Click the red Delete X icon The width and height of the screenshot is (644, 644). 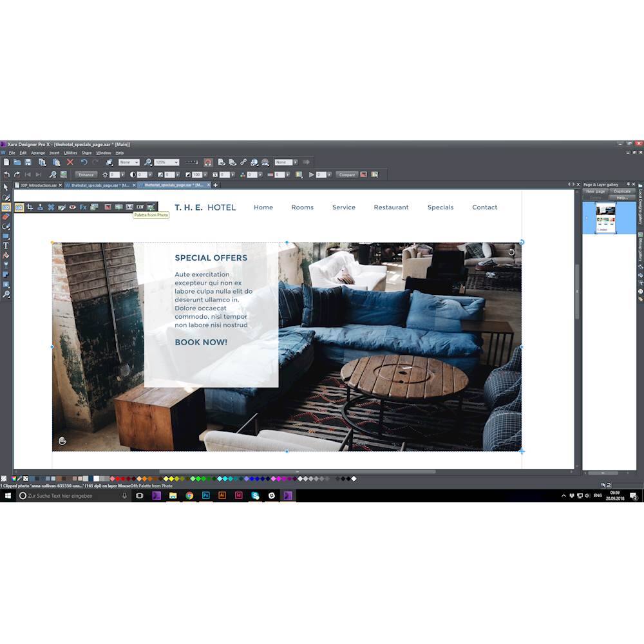tap(70, 162)
